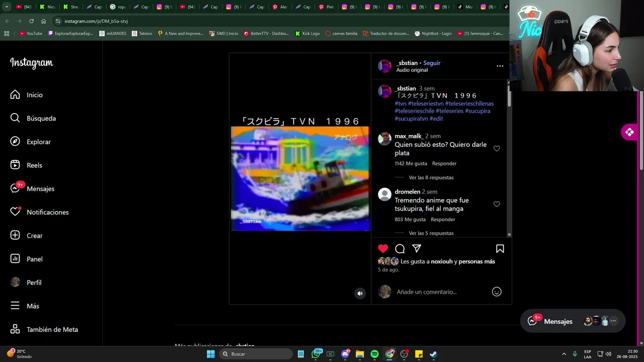Follow _sbstian with Seguir

(432, 63)
